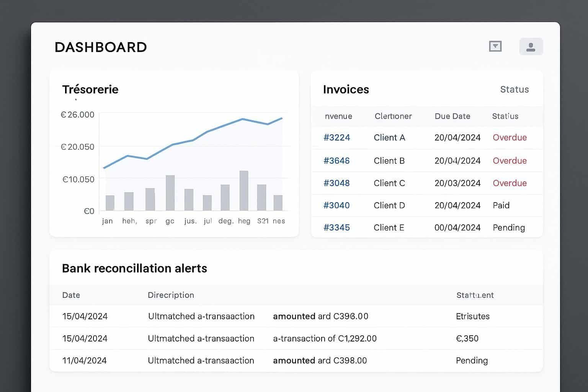Open the Trésorerie chart panel

point(90,89)
